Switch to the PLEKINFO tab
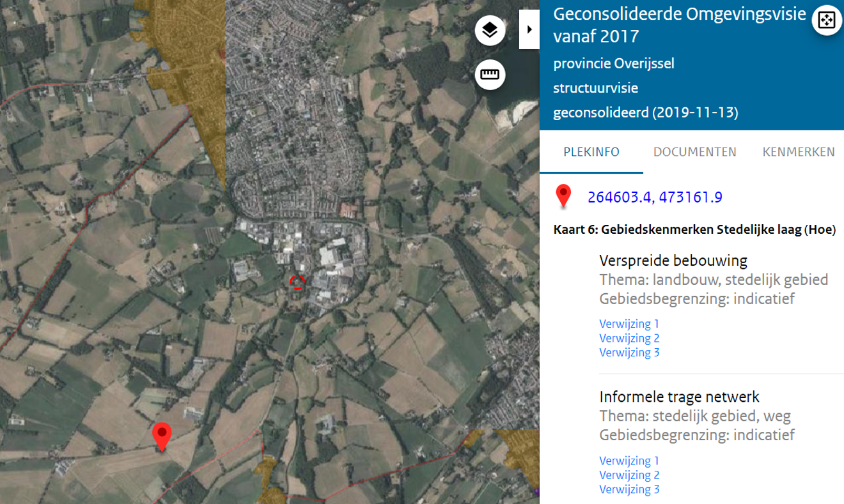The image size is (844, 504). click(591, 152)
